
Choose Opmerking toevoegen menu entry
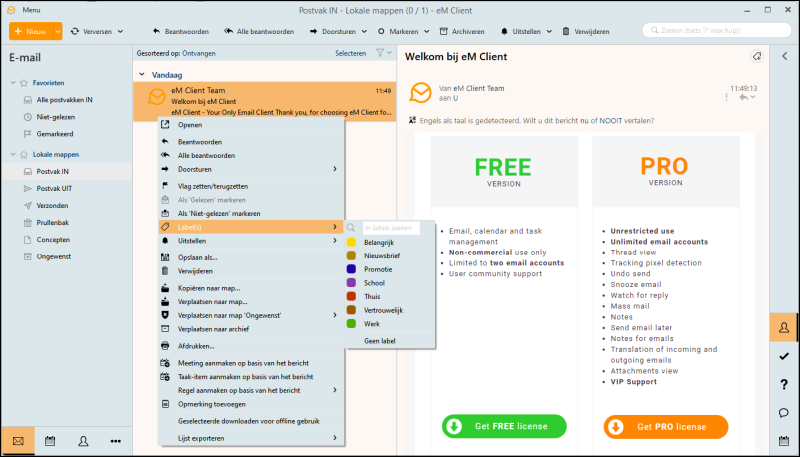click(x=251, y=404)
